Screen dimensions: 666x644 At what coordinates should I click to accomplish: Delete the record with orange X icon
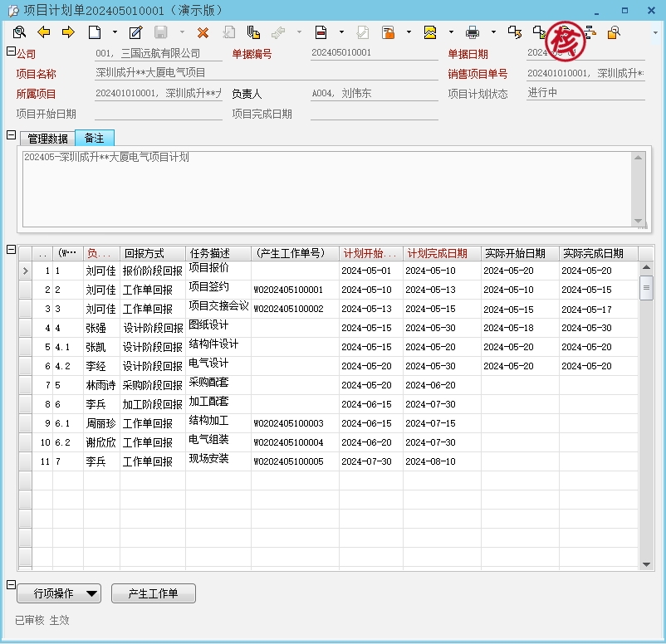203,32
